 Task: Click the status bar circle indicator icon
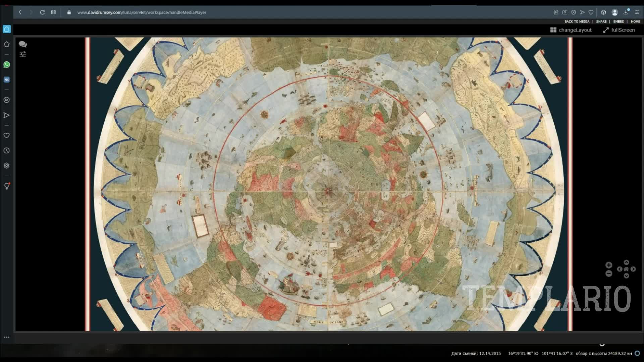click(637, 353)
